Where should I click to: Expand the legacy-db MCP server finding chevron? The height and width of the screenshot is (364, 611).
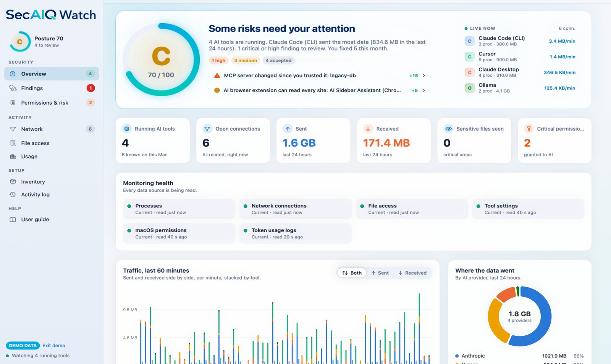tap(423, 76)
